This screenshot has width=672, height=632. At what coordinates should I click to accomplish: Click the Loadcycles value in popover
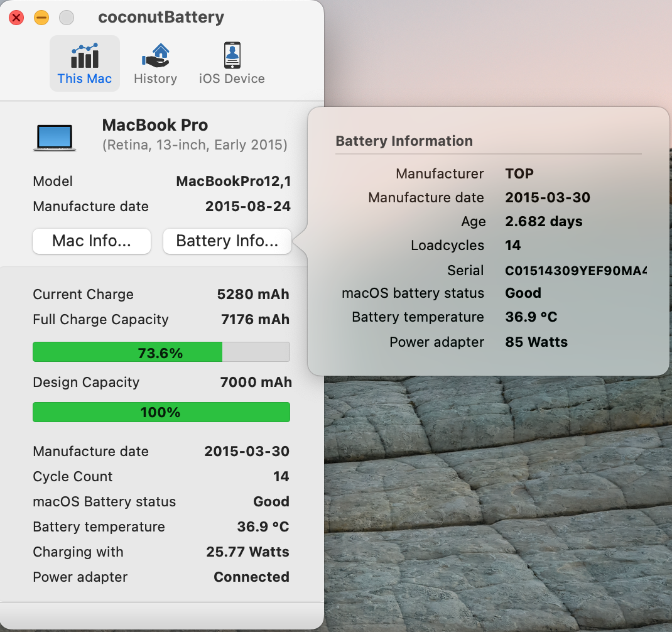point(513,245)
